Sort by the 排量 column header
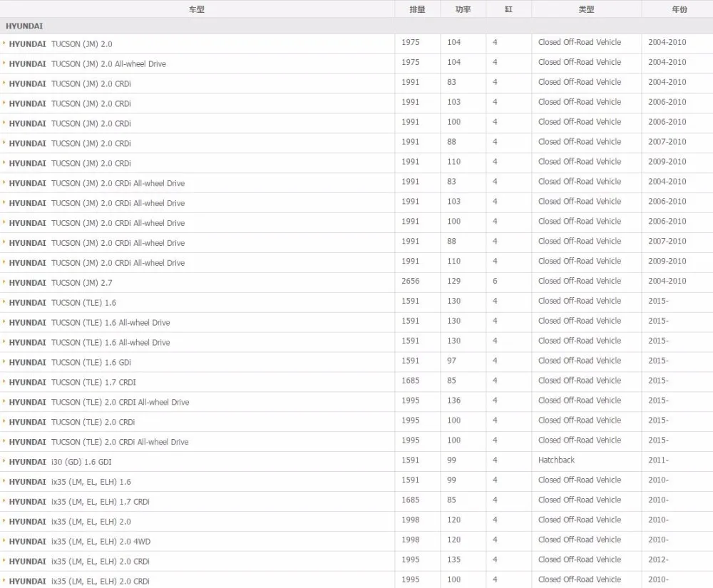The width and height of the screenshot is (713, 588). point(417,9)
